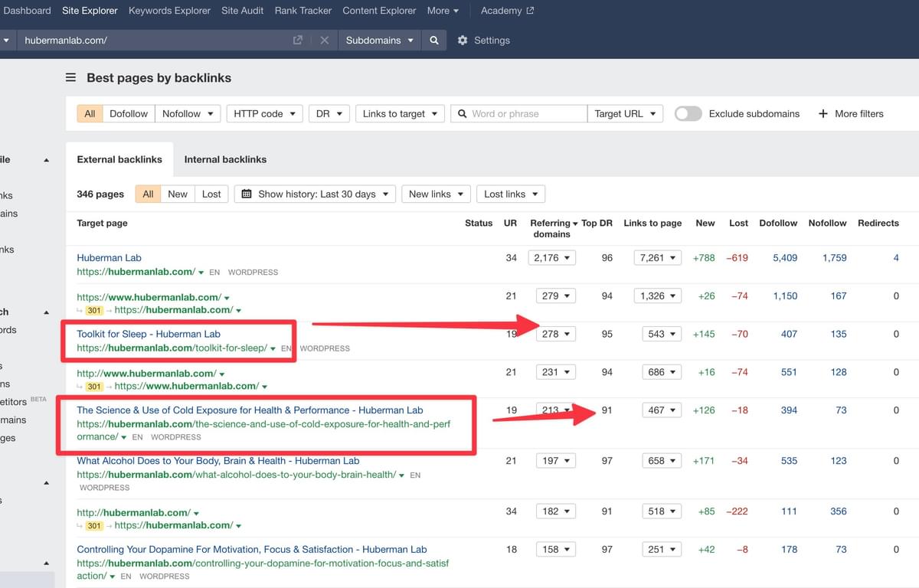Click the calendar Show history icon
This screenshot has height=588, width=919.
(x=247, y=194)
